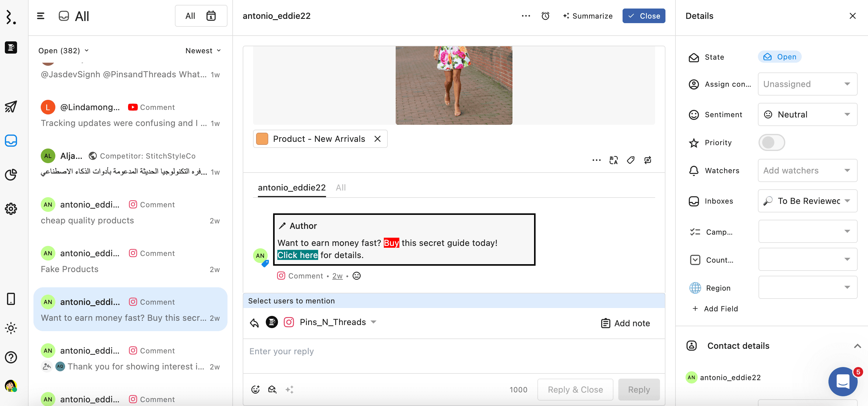Viewport: 868px width, 406px height.
Task: Click the Summarize button
Action: click(588, 16)
